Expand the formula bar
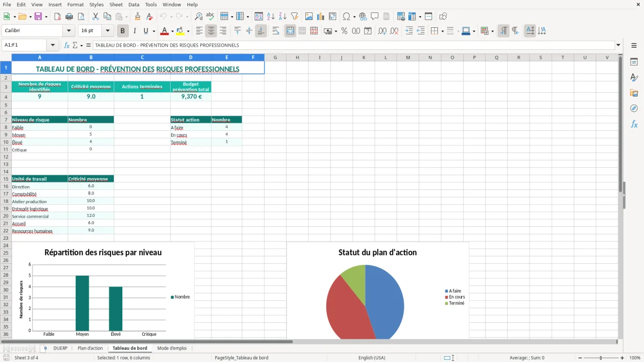The width and height of the screenshot is (644, 362). [618, 45]
